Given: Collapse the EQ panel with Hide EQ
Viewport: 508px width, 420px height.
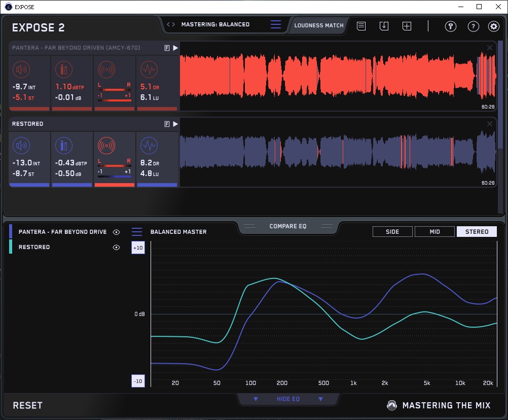Looking at the screenshot, I should (288, 399).
